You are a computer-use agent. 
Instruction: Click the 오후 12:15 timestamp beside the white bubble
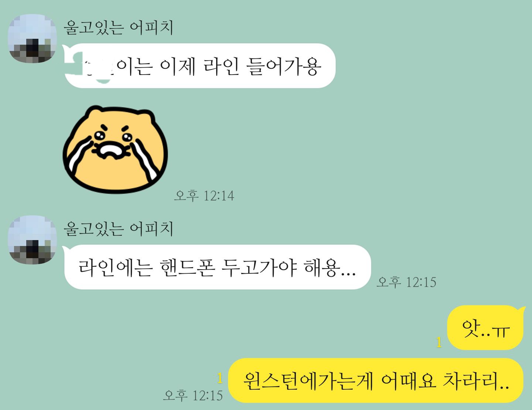(x=406, y=282)
